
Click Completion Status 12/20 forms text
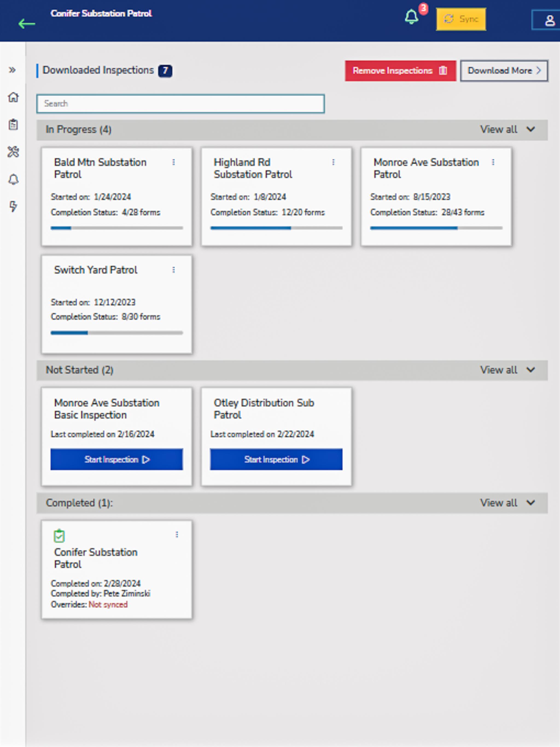267,212
